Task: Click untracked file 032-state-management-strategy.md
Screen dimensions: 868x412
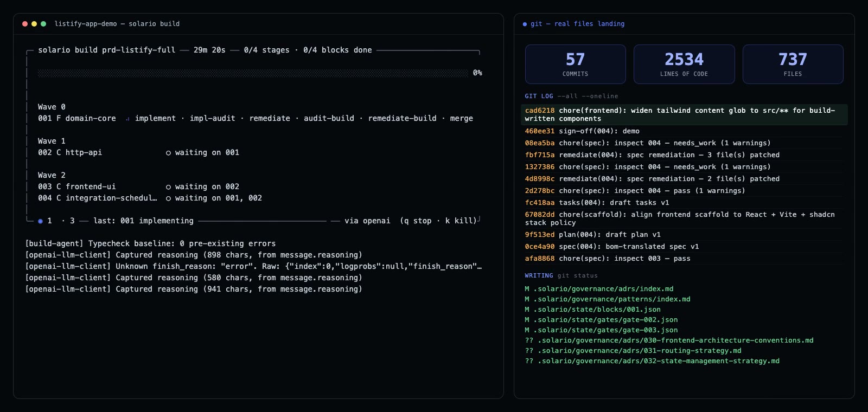Action: tap(652, 361)
